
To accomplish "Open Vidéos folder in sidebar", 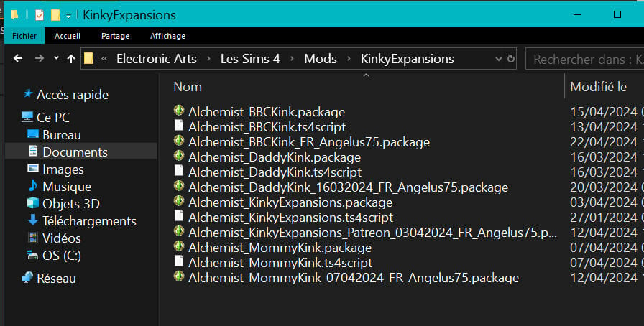I will pos(62,238).
